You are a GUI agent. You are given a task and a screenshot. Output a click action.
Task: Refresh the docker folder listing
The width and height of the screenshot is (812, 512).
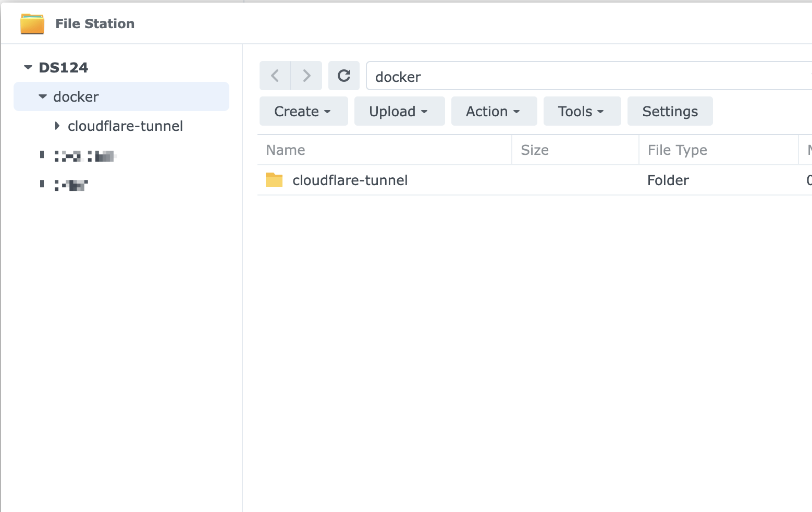(344, 76)
